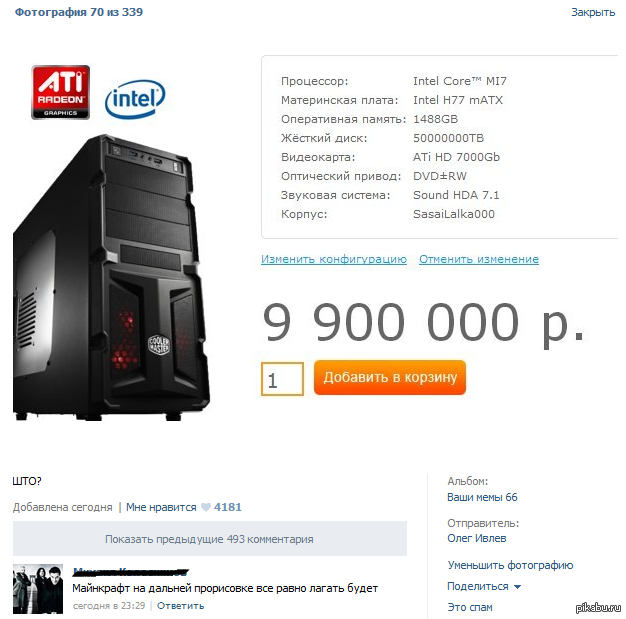
Task: Click the Cooler Master badge on the case
Action: click(x=159, y=345)
